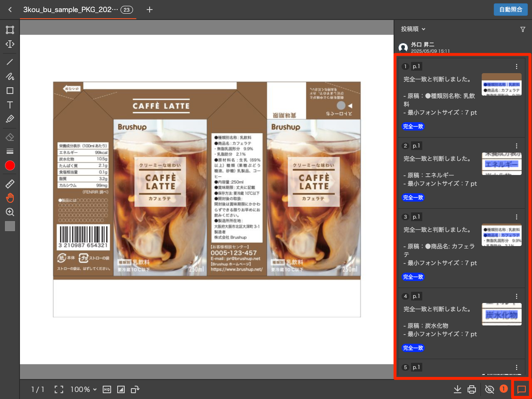Open thumbnail of comment 2 エネルギー
The width and height of the screenshot is (532, 399).
coord(502,164)
